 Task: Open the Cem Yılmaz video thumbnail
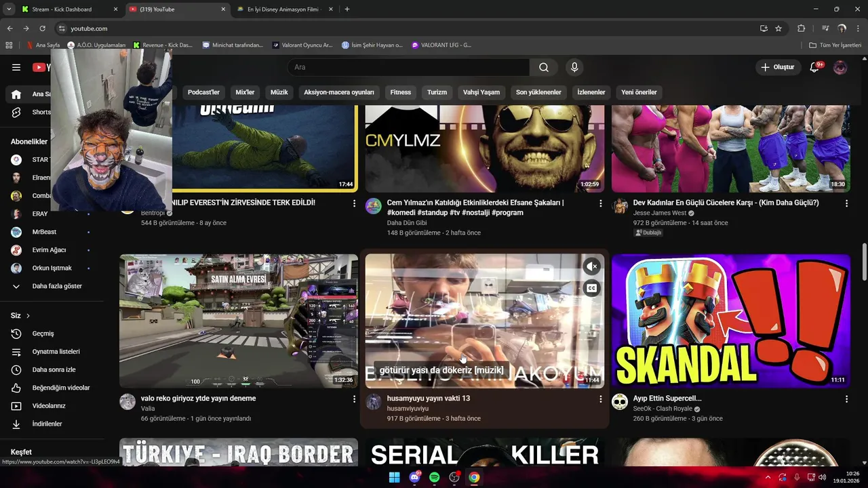click(485, 149)
